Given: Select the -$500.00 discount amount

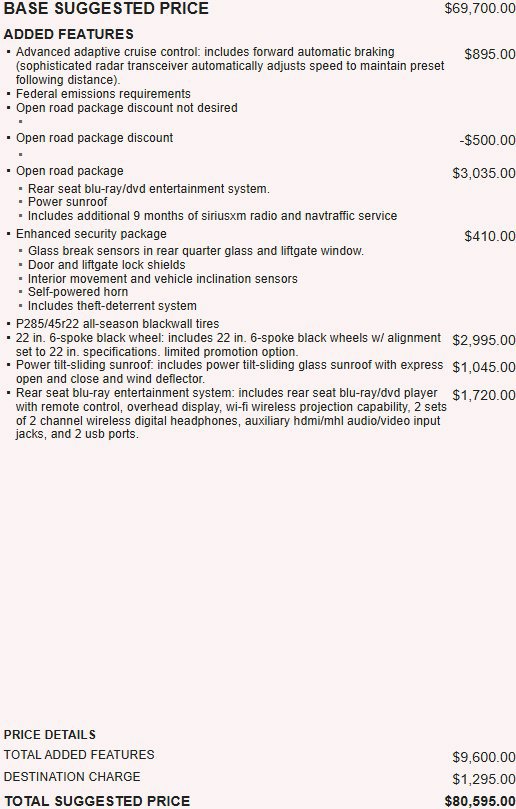Looking at the screenshot, I should [x=488, y=140].
